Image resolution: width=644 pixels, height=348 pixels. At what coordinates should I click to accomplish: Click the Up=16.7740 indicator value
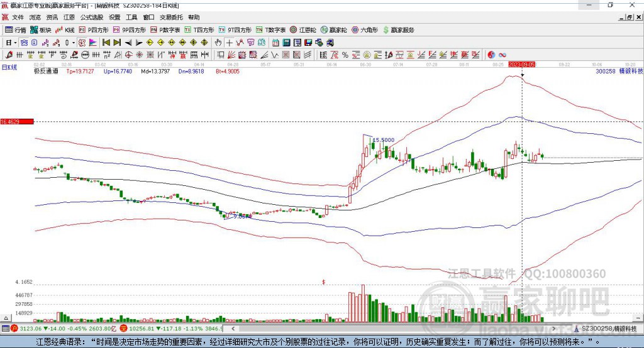[x=118, y=71]
